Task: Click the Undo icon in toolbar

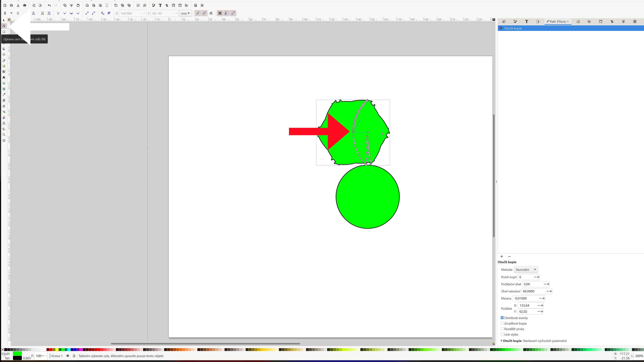Action: (x=49, y=5)
